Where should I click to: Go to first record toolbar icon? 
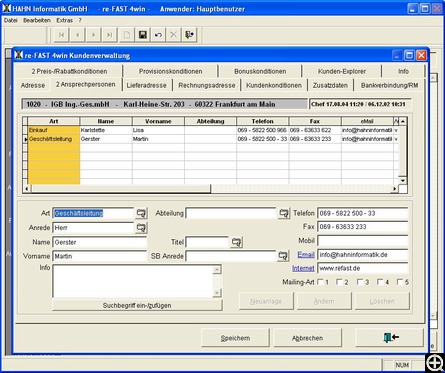click(x=61, y=35)
